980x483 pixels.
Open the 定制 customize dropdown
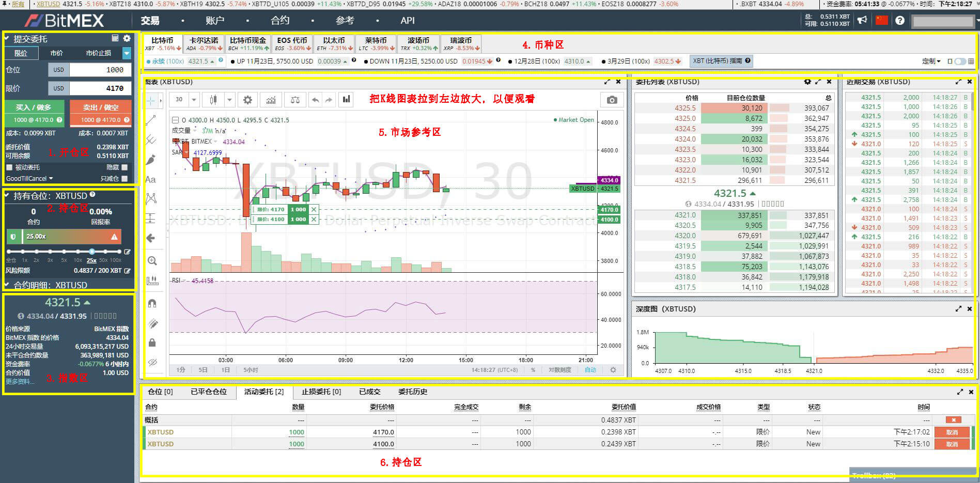931,61
